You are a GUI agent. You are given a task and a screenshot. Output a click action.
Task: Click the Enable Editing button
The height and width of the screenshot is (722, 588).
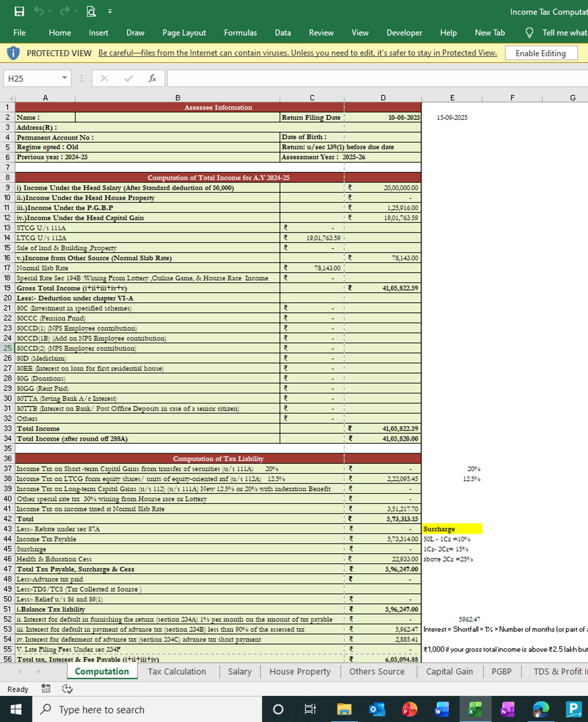click(541, 53)
